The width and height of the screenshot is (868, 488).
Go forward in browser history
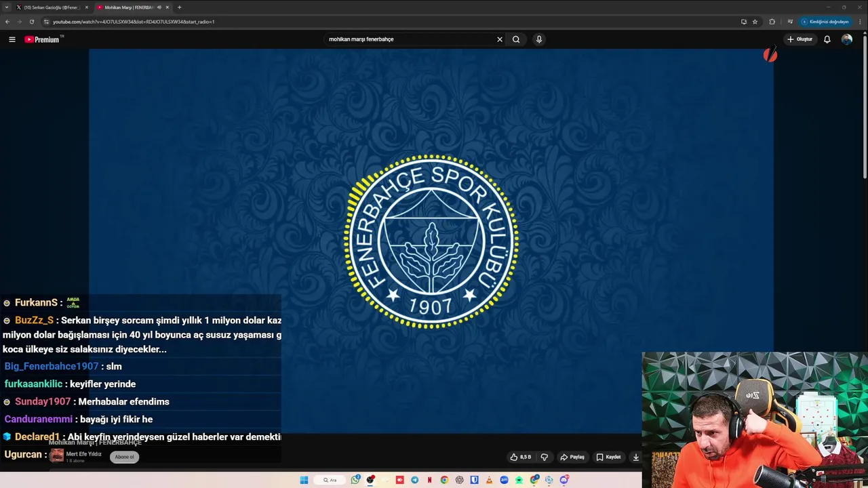tap(20, 22)
